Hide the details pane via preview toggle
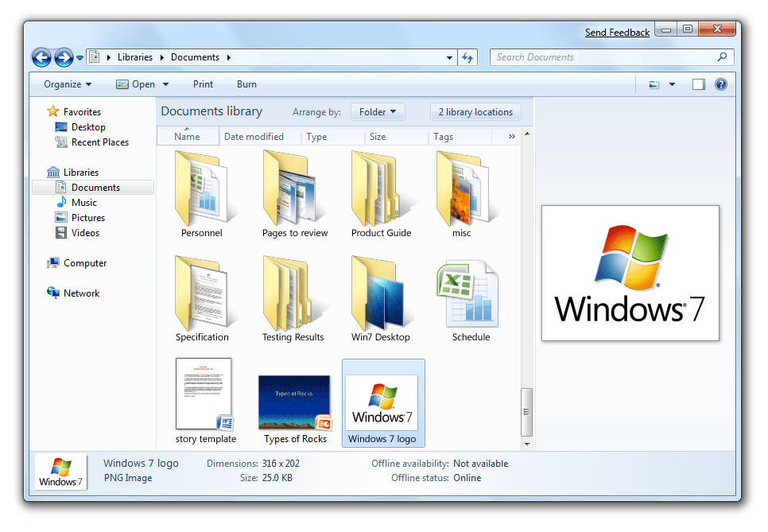Image resolution: width=768 pixels, height=532 pixels. (700, 83)
